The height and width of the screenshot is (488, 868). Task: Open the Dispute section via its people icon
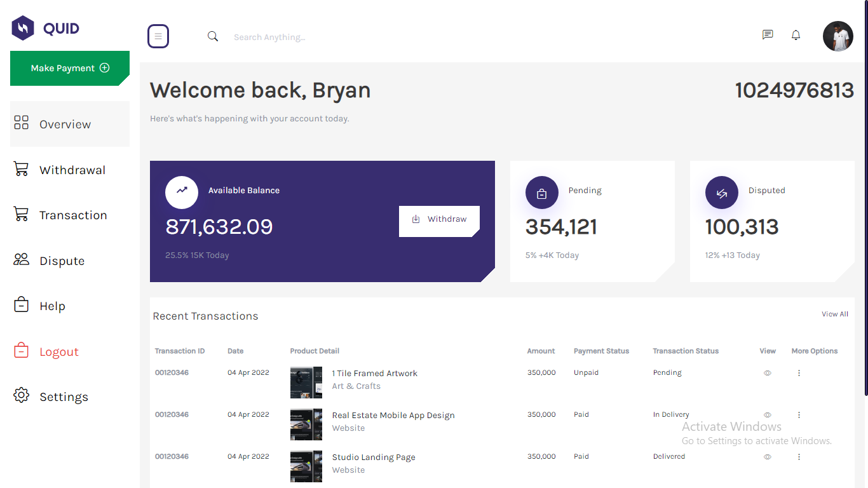coord(21,259)
